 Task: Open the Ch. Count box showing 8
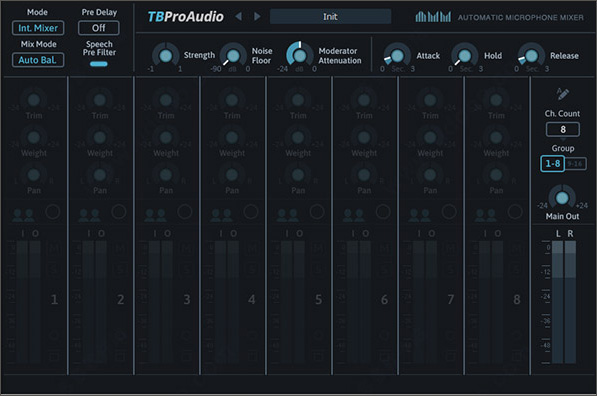[563, 129]
